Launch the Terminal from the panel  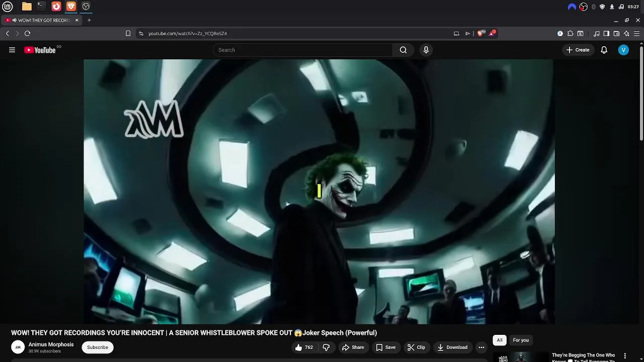tap(41, 7)
